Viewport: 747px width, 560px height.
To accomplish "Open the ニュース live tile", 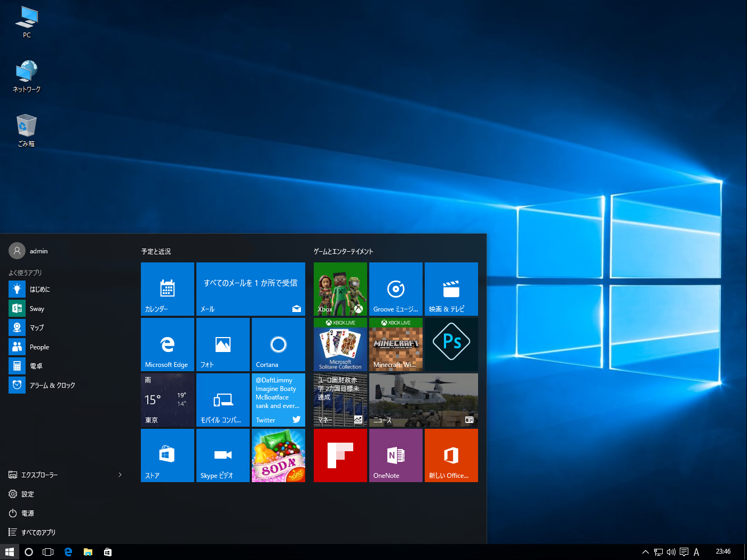I will click(x=423, y=400).
